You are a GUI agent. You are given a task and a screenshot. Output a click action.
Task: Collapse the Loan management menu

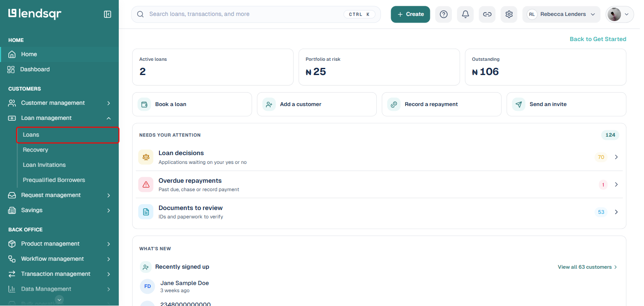pyautogui.click(x=60, y=118)
